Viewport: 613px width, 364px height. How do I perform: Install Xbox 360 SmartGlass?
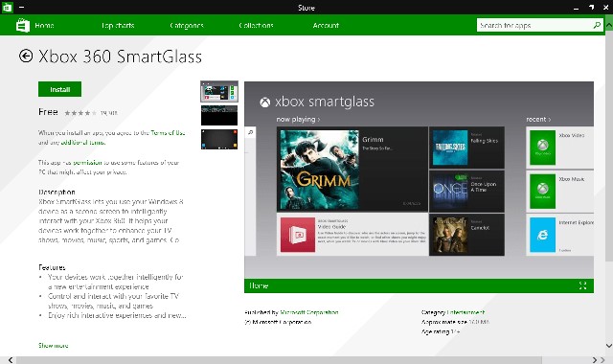point(59,89)
